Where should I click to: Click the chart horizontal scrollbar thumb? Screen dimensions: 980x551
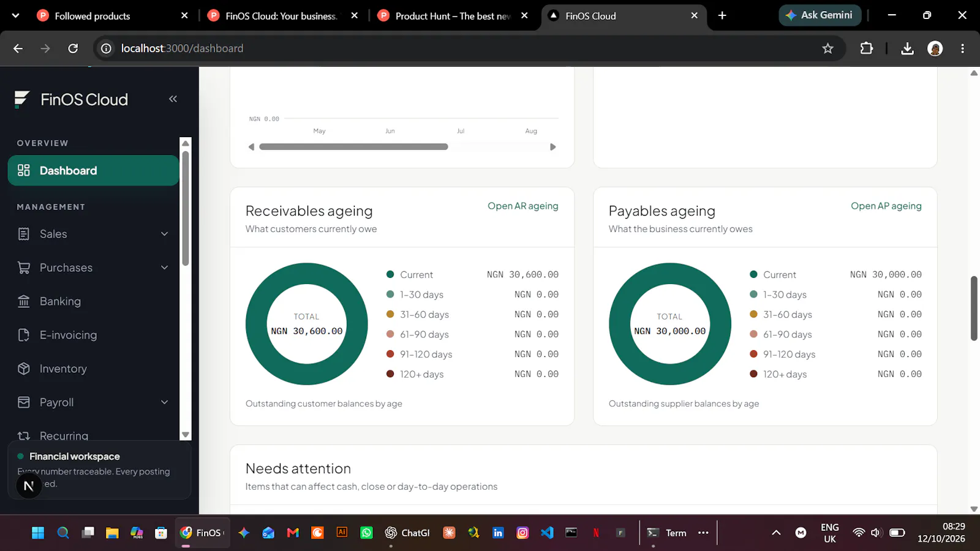[353, 147]
